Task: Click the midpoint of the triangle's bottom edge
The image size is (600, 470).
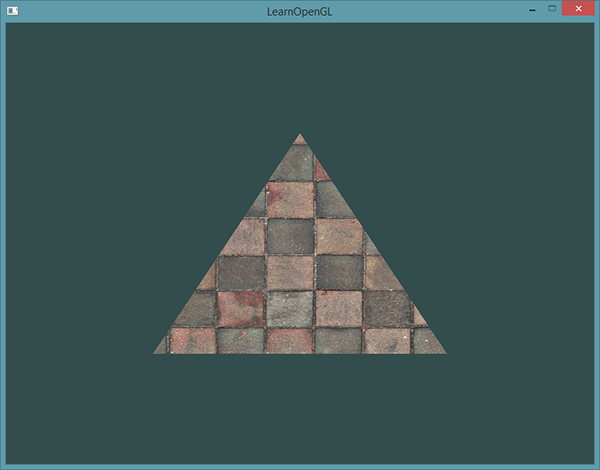Action: [x=300, y=351]
